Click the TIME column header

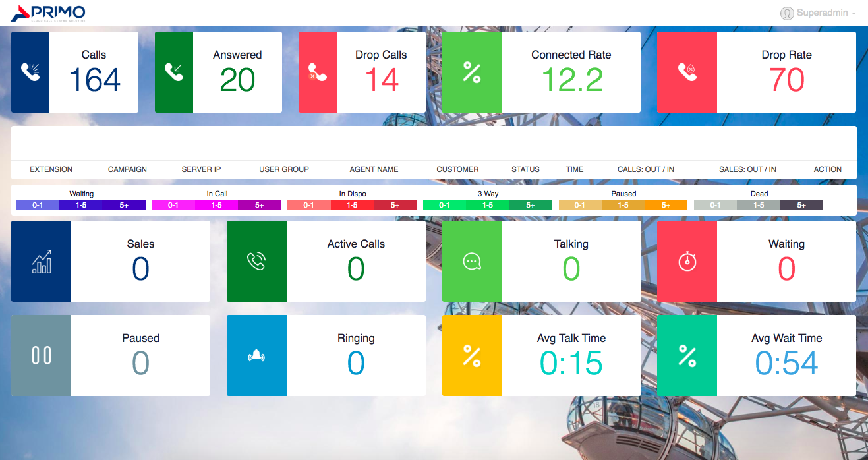[575, 169]
